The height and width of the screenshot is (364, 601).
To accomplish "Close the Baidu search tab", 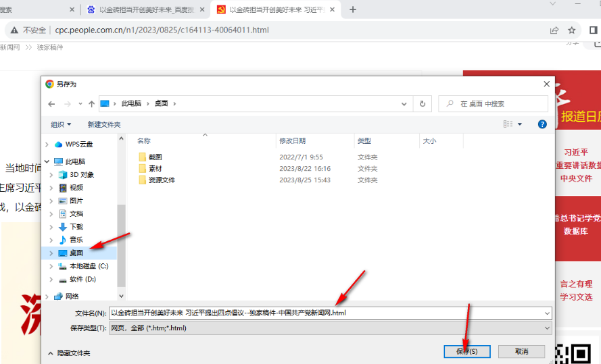I will 202,9.
